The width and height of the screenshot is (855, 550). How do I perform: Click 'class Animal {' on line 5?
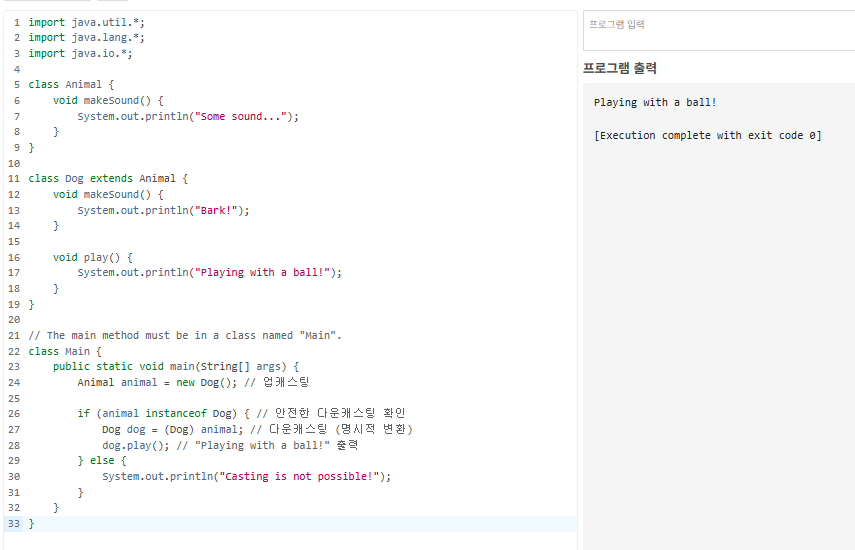(71, 84)
